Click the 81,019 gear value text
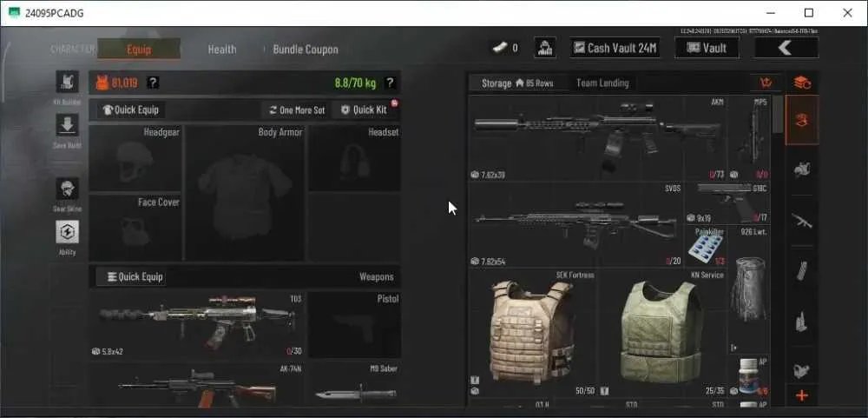Screen dimensions: 868x418 click(124, 83)
